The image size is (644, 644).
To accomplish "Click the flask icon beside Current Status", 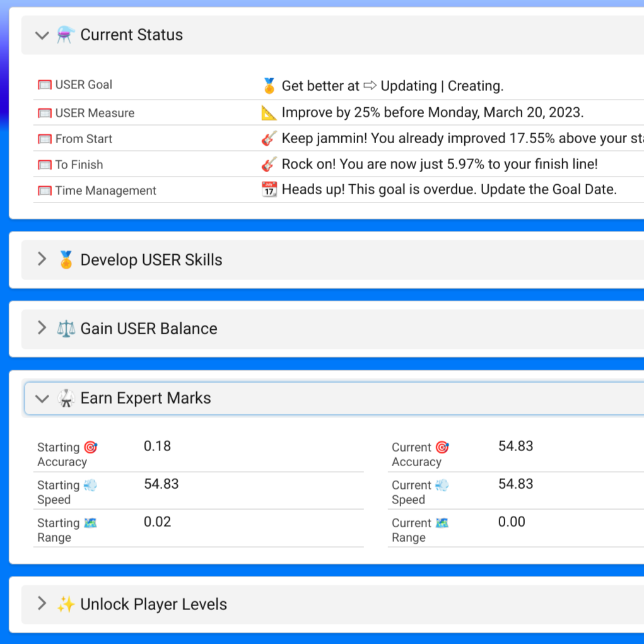I will [x=66, y=35].
